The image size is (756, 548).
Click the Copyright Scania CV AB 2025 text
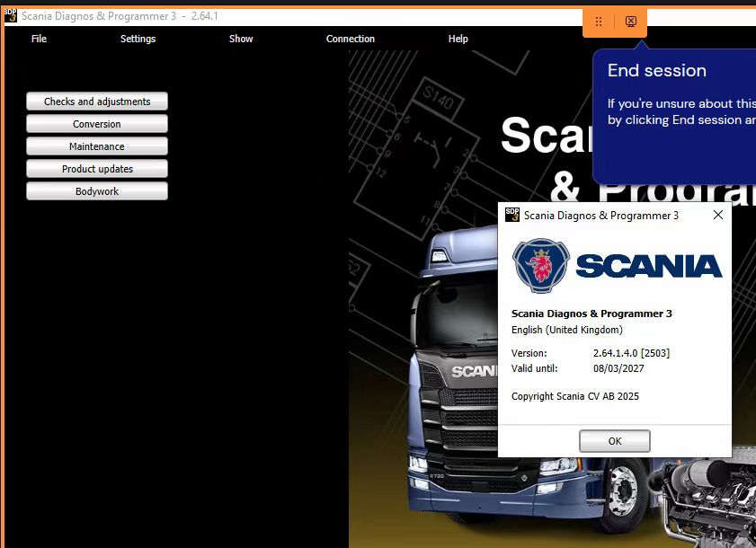point(575,396)
